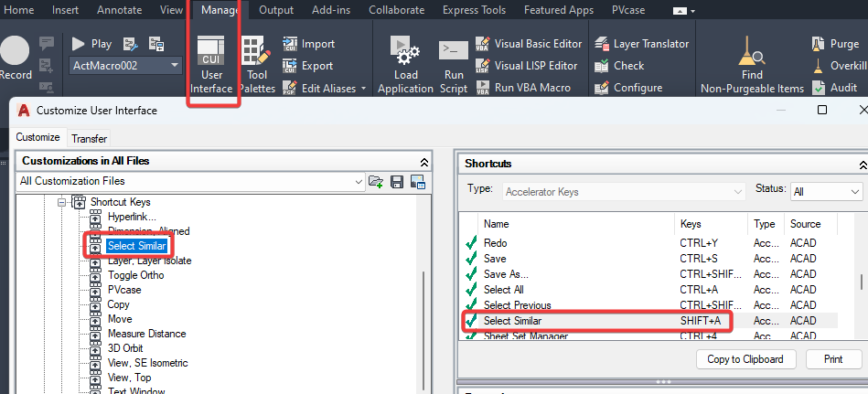
Task: Open the All Customization Files dropdown
Action: click(x=190, y=181)
